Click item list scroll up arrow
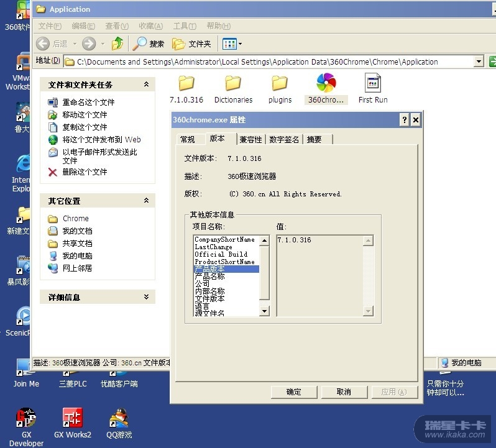 [x=264, y=241]
